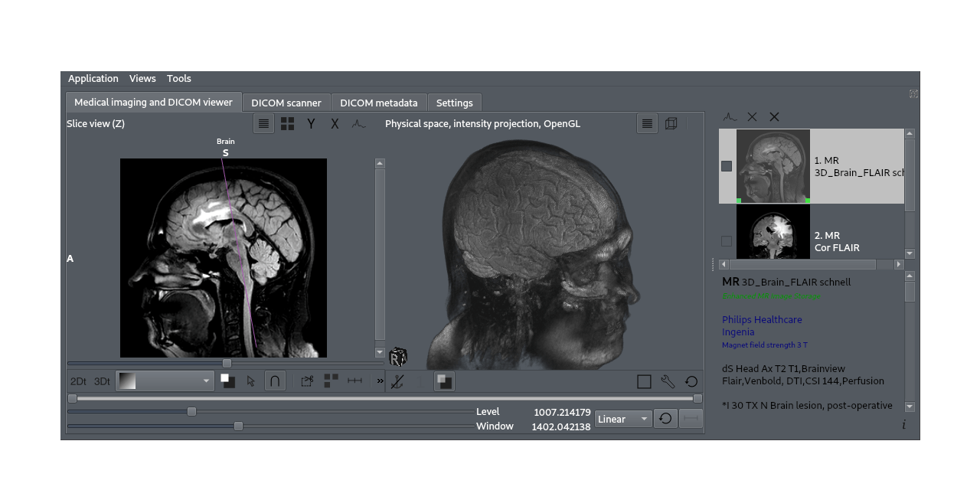The width and height of the screenshot is (980, 490).
Task: Click Ingenia model text
Action: pyautogui.click(x=738, y=332)
